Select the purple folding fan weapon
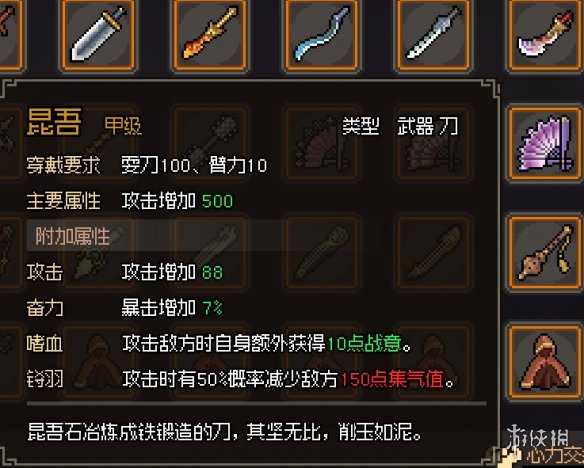 (545, 143)
